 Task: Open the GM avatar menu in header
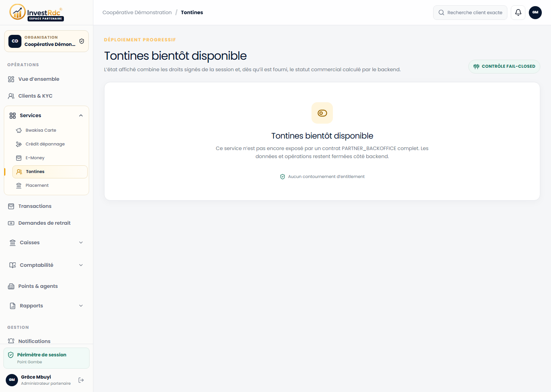pos(535,12)
